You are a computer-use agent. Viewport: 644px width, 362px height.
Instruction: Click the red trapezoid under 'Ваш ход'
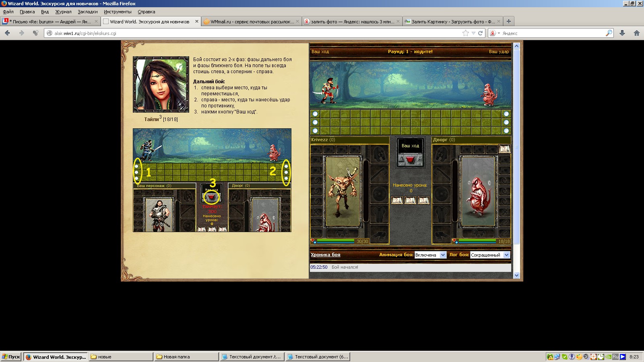[410, 160]
